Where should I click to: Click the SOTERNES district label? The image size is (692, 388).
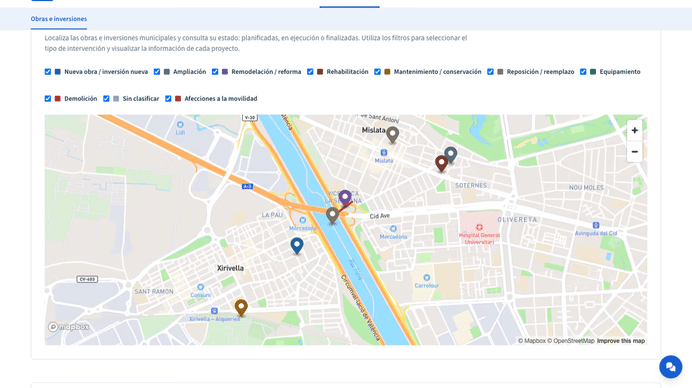471,185
